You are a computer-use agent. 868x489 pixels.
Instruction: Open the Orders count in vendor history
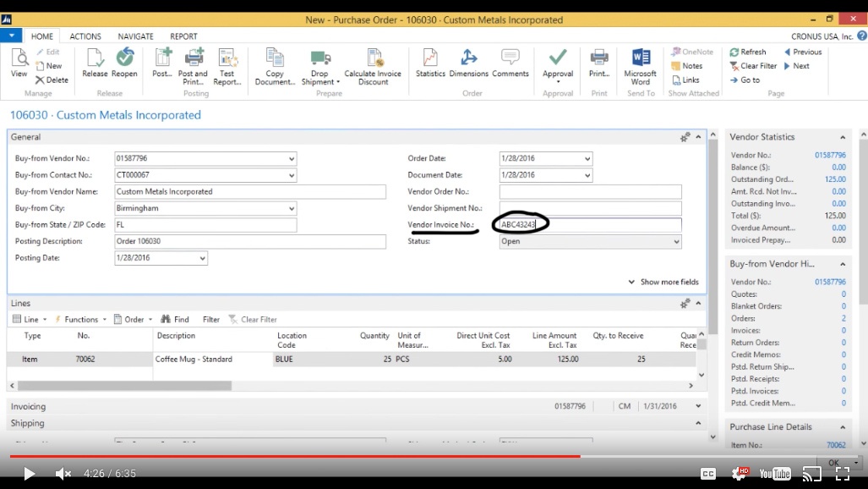click(x=843, y=318)
